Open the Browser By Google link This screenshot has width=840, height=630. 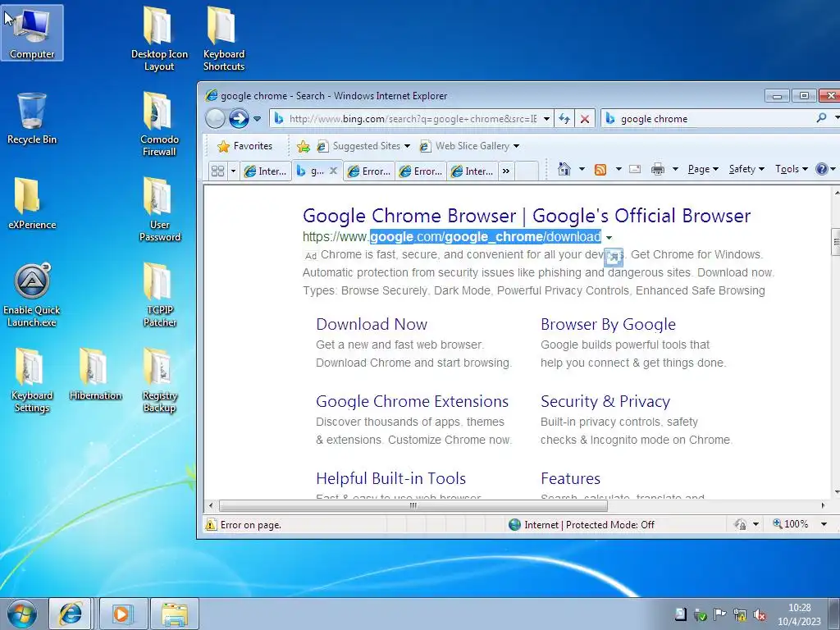tap(608, 325)
